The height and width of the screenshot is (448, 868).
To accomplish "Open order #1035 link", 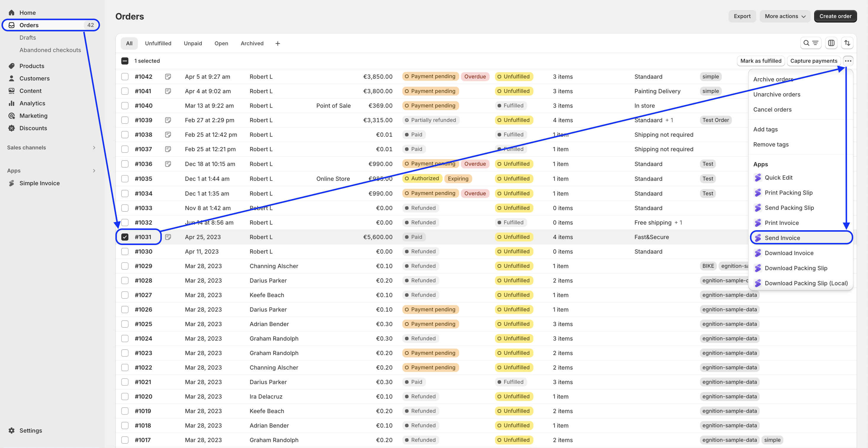I will [143, 179].
